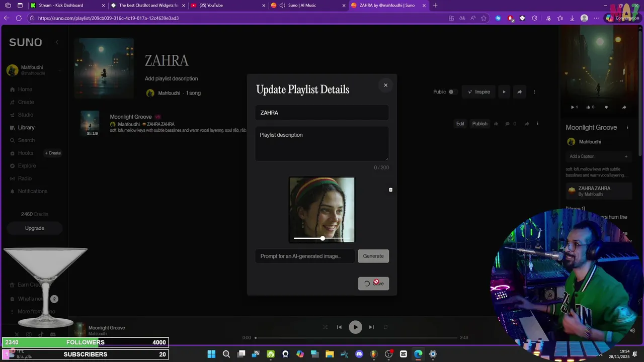Click the Mahfoudhi profile avatar in sidebar
This screenshot has width=644, height=362.
pos(12,70)
